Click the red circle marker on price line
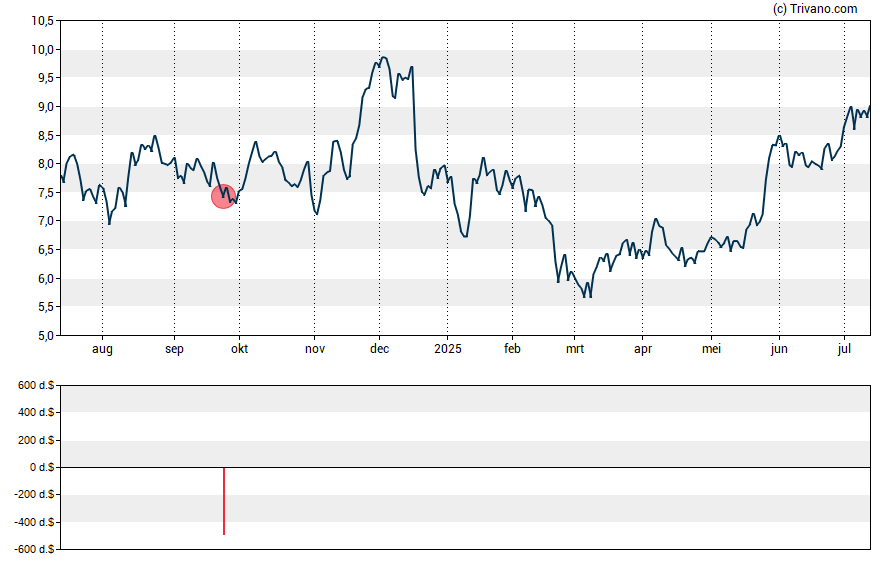The image size is (888, 565). [224, 196]
